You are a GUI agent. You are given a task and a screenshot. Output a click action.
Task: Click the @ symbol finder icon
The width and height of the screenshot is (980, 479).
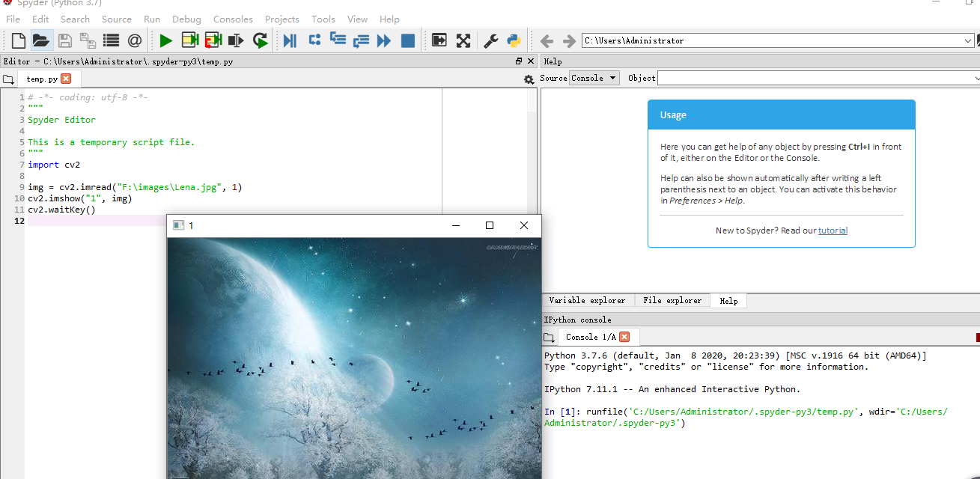(x=134, y=40)
